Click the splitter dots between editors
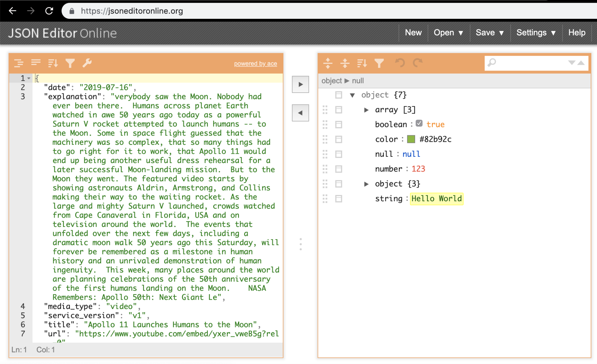Viewport: 597px width, 364px height. pos(300,244)
